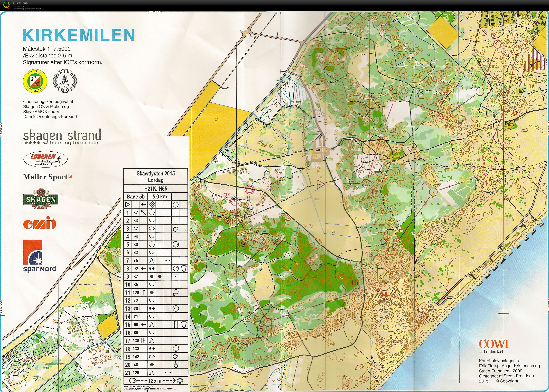
Task: Click the skagen strand hotel logo
Action: [62, 137]
